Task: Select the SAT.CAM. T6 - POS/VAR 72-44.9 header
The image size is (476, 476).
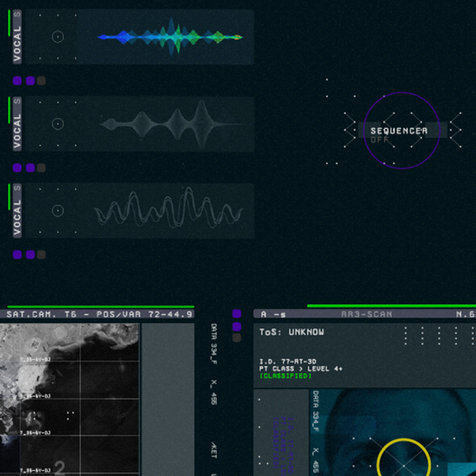Action: point(97,314)
